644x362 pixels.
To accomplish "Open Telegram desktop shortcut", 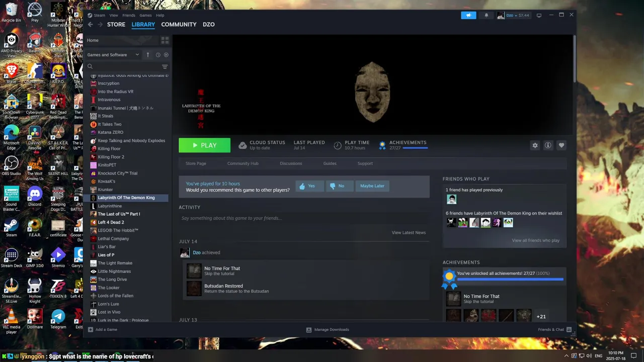I will click(x=58, y=319).
